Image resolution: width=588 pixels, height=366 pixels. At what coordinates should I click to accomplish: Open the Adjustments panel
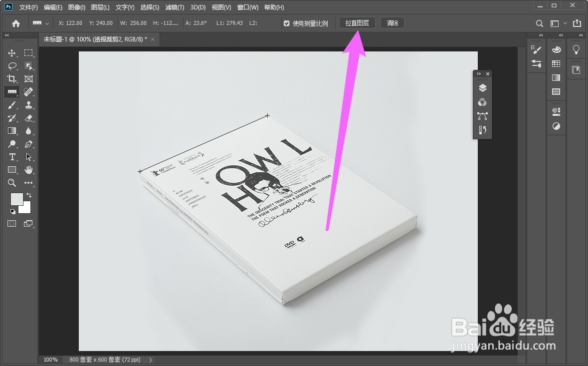coord(556,126)
